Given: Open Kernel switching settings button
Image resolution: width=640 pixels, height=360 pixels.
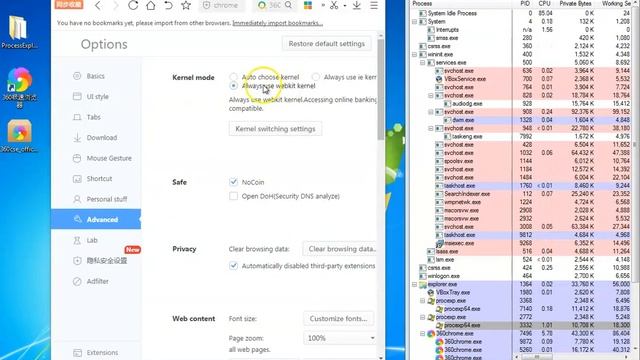Looking at the screenshot, I should 275,129.
